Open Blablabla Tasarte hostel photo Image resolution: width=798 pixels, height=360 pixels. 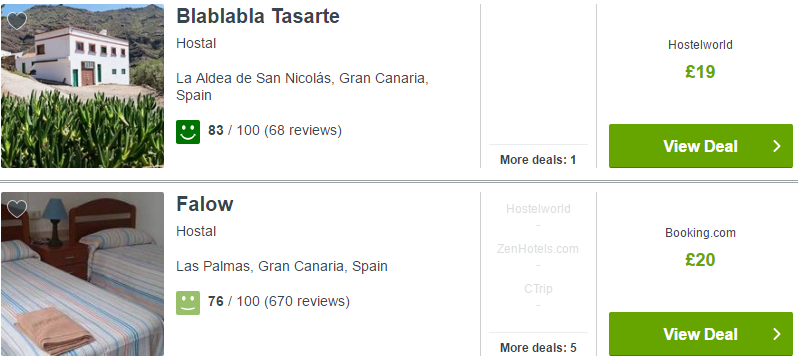click(82, 86)
